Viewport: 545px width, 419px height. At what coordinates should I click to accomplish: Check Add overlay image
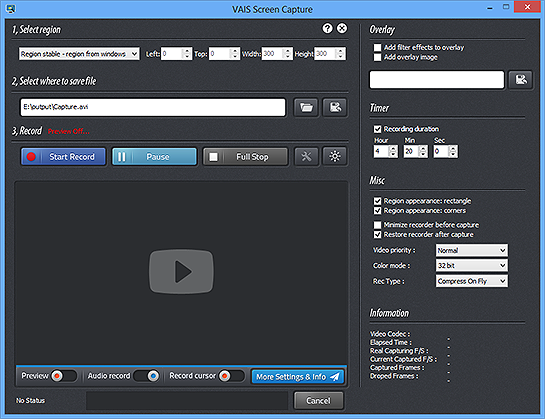(377, 57)
